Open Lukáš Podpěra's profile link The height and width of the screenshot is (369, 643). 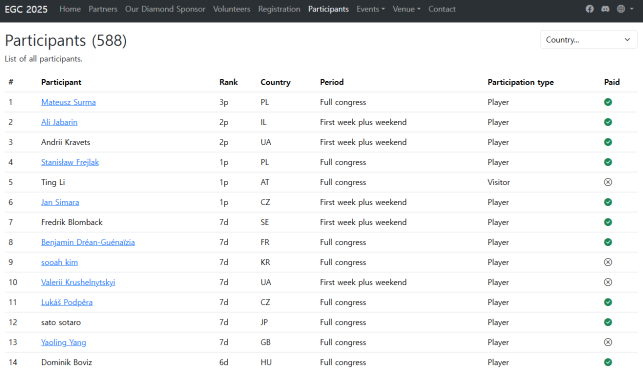(x=66, y=302)
